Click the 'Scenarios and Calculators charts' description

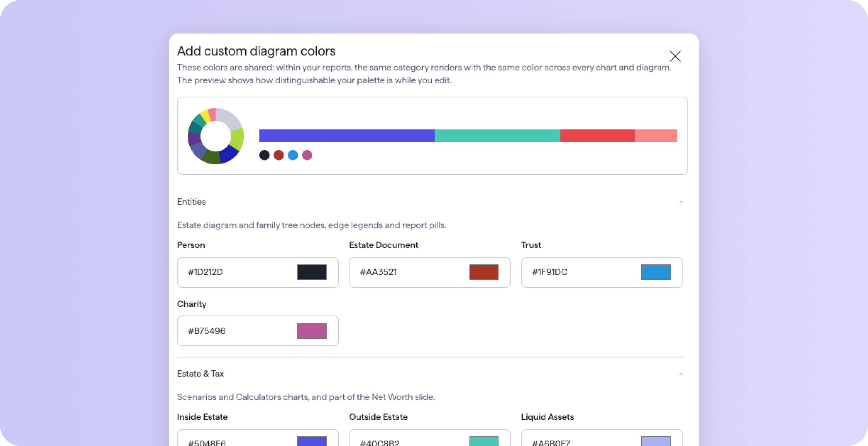tap(306, 397)
